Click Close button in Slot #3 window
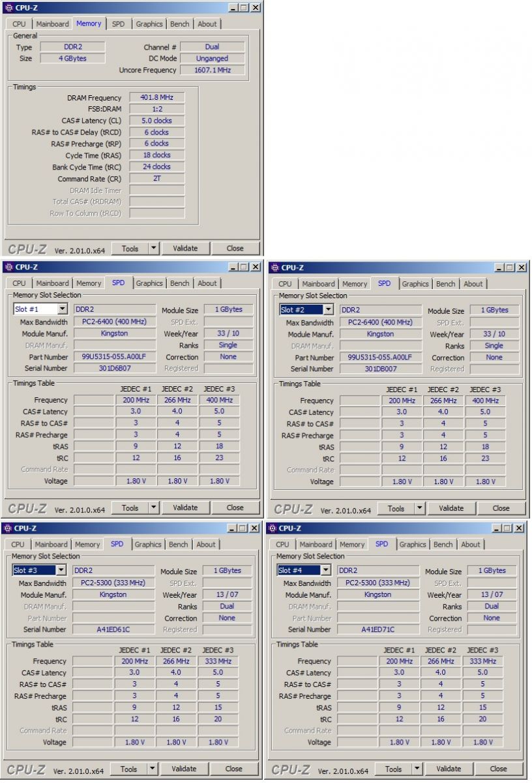This screenshot has width=532, height=783. pyautogui.click(x=234, y=769)
